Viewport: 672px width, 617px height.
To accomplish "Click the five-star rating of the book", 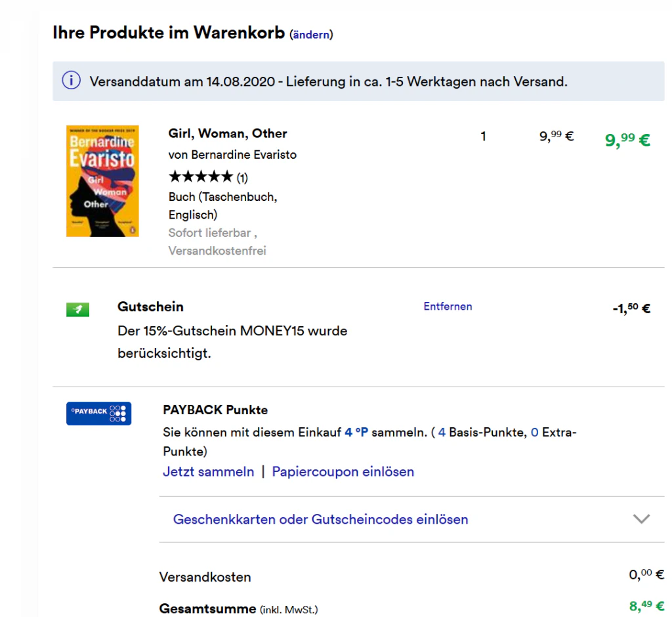I will [x=201, y=176].
